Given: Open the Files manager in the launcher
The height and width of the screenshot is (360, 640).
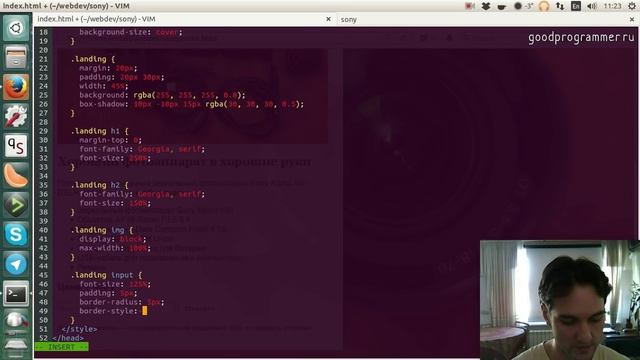Looking at the screenshot, I should tap(16, 58).
